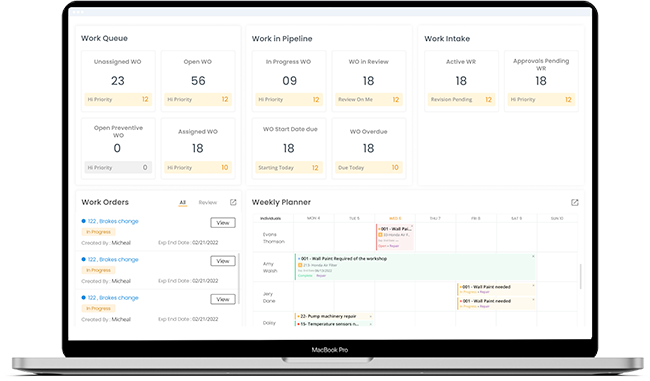Click the Work Intake section heading
Viewport: 650px width, 381px height.
point(447,39)
